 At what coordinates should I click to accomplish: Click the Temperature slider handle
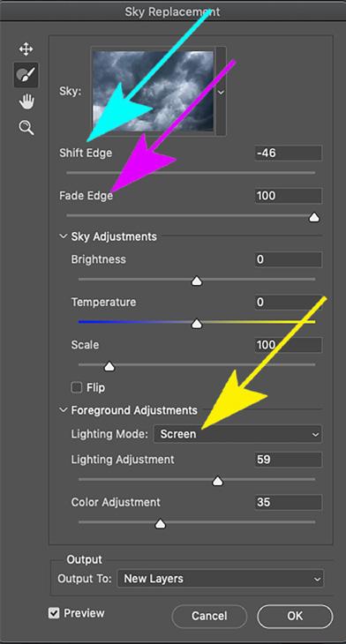(x=197, y=324)
